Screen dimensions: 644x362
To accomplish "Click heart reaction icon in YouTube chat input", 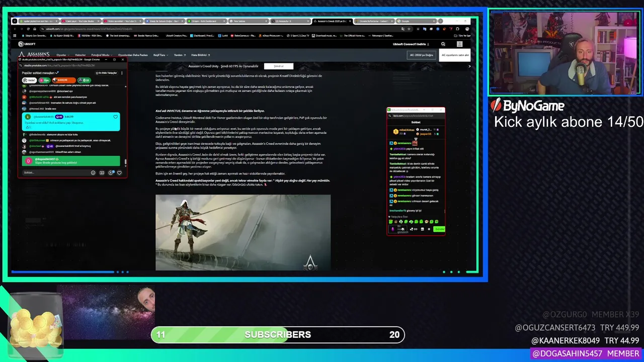I will pos(119,172).
